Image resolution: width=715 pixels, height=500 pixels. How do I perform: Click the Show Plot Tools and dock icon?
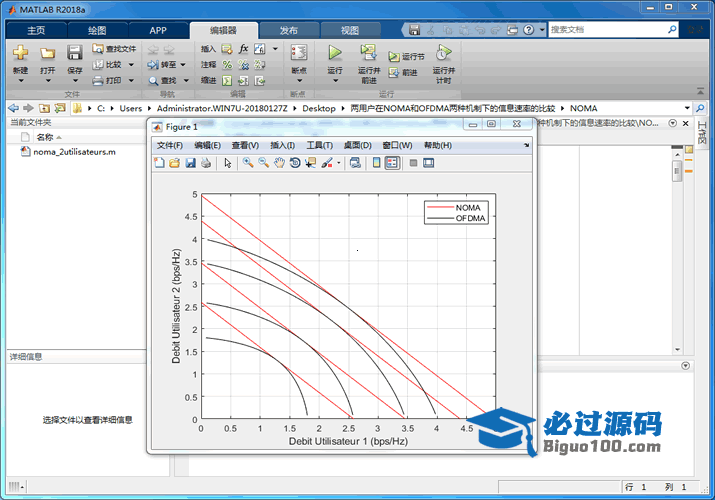pyautogui.click(x=429, y=163)
